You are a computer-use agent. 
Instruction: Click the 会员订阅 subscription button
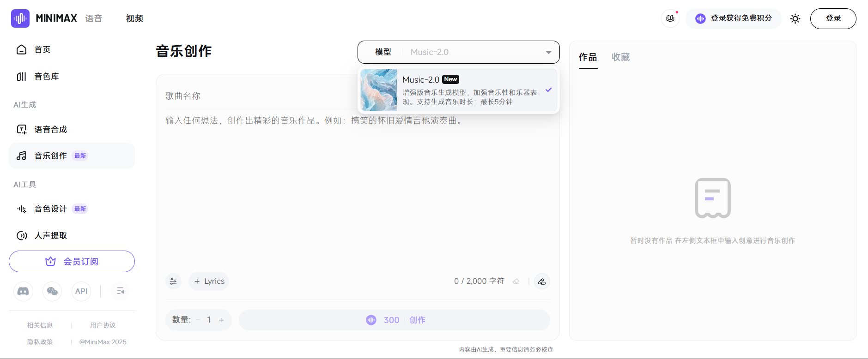click(72, 262)
